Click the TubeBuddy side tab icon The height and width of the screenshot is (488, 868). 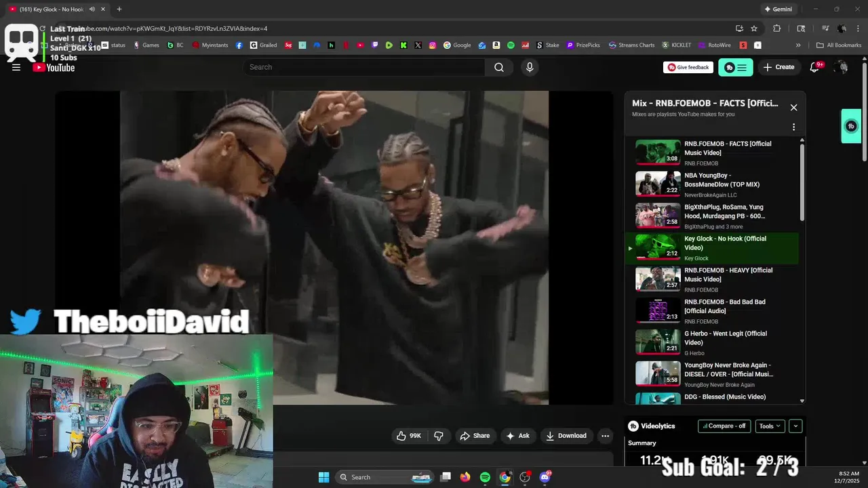coord(852,126)
